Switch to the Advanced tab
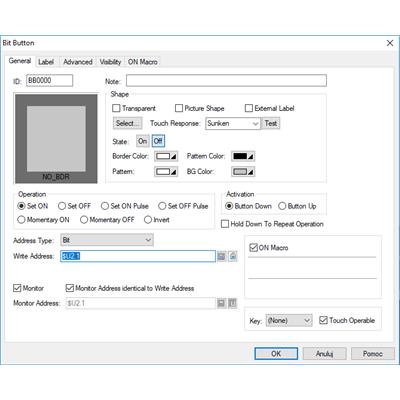The height and width of the screenshot is (400, 400). coord(78,62)
